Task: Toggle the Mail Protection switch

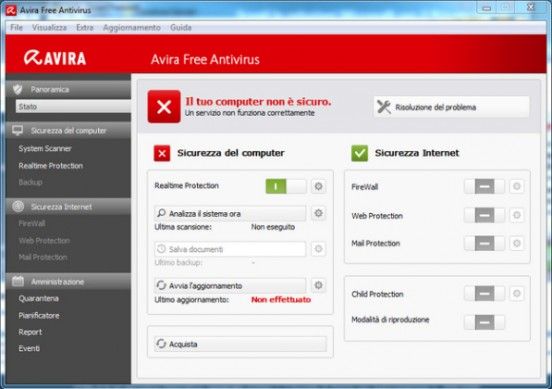Action: (484, 243)
